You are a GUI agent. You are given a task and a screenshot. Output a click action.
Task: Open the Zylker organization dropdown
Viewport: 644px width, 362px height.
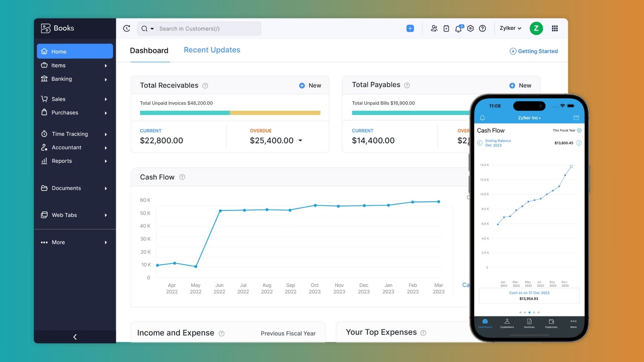coord(510,28)
